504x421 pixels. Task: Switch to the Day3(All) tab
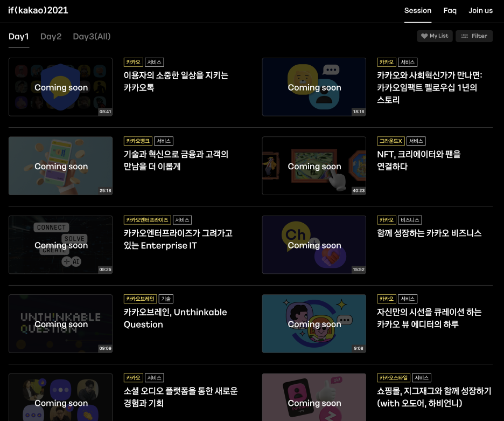point(92,36)
